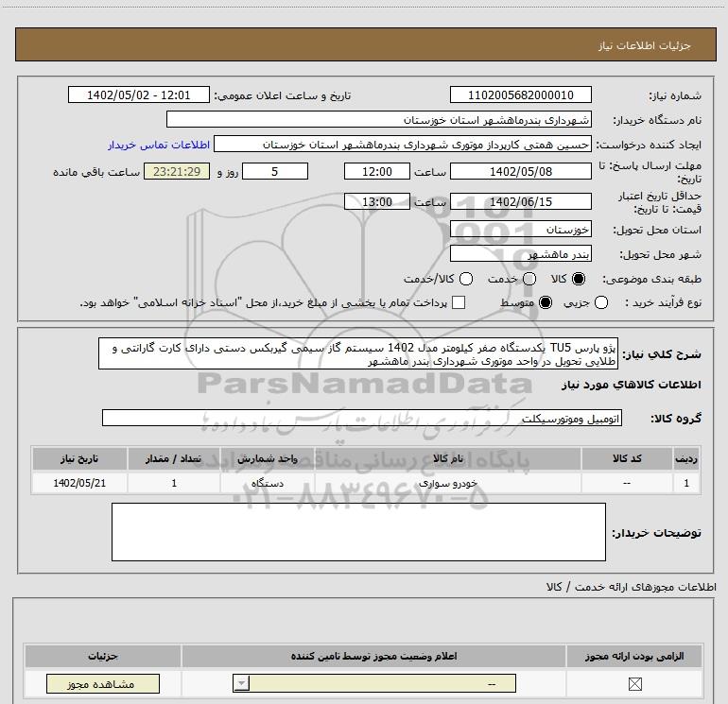Click the remaining days field showing 5
728x704 pixels.
click(275, 171)
